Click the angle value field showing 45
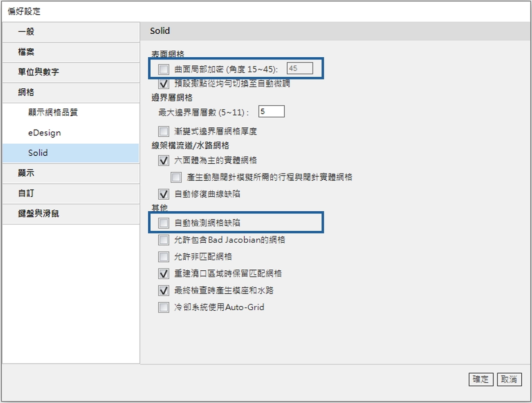532x403 pixels. coord(300,68)
